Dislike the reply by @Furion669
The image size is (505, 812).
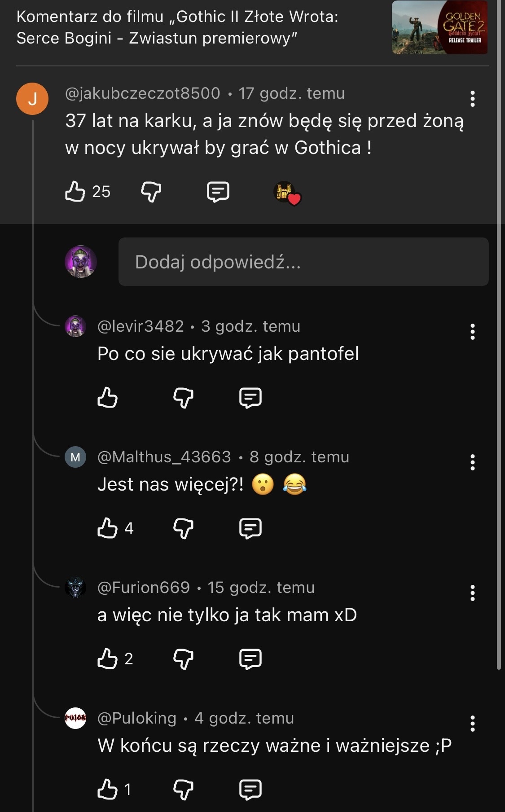pos(183,659)
